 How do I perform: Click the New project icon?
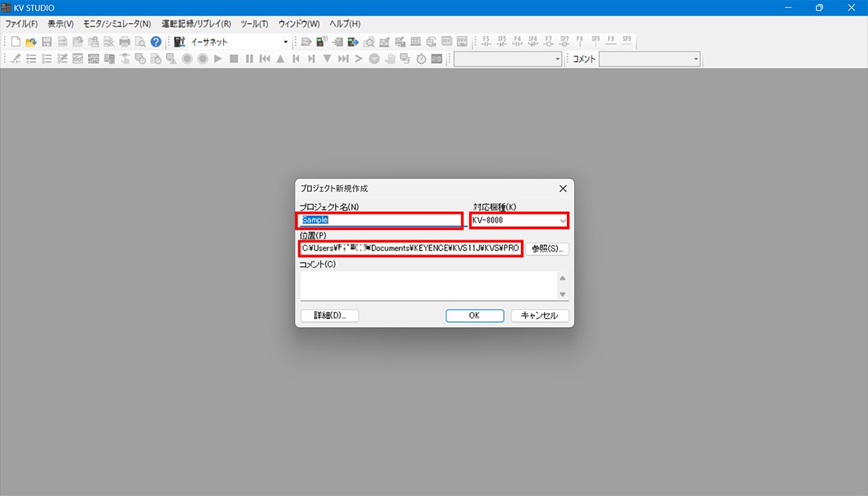point(16,42)
